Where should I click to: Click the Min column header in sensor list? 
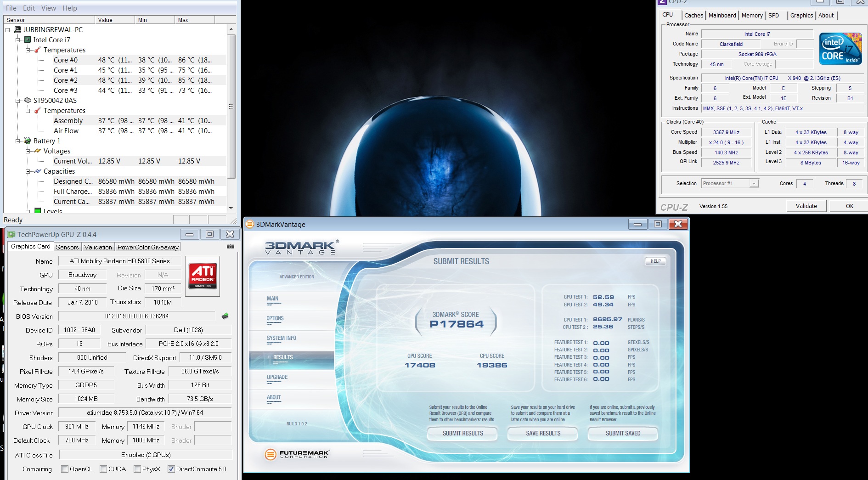click(155, 20)
